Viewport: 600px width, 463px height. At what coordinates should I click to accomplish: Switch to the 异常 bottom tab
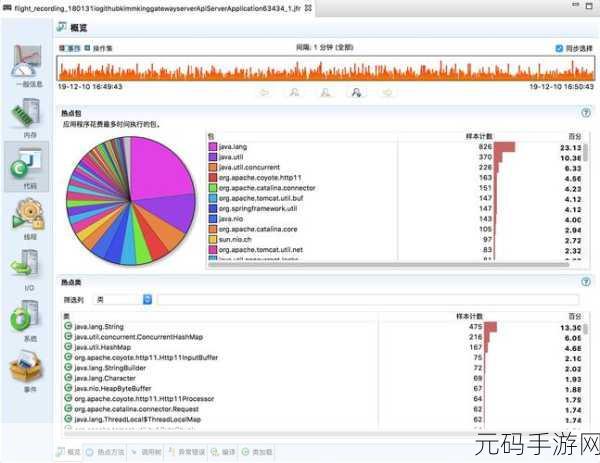[x=187, y=452]
